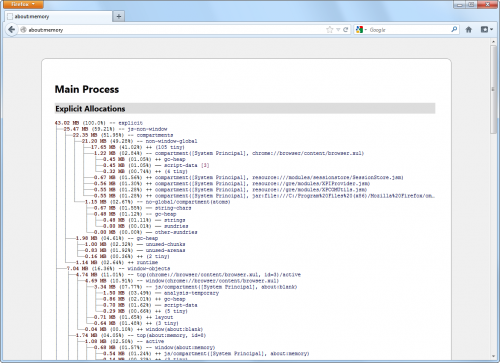Click the unused-arenas row

click(135, 250)
